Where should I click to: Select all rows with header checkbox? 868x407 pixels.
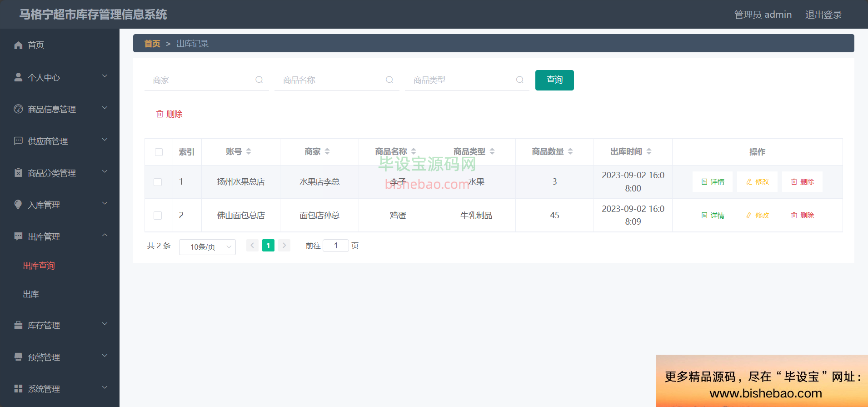159,152
